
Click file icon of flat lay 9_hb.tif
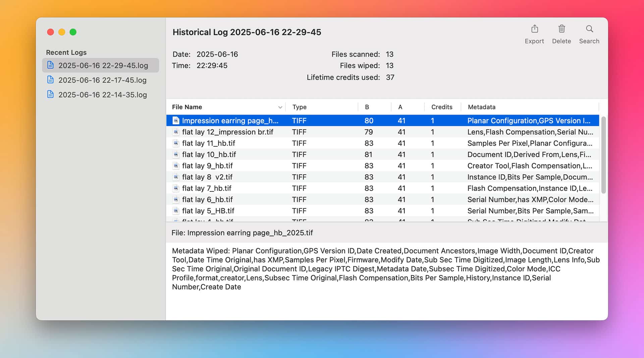pyautogui.click(x=176, y=166)
